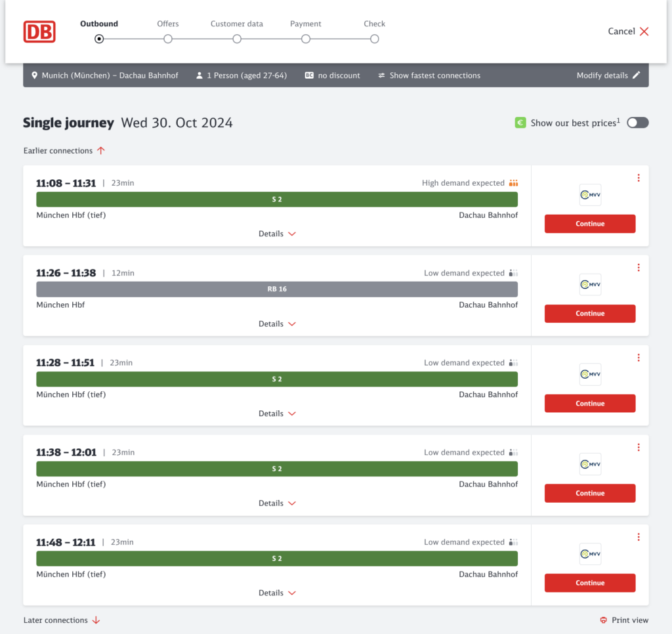Open three-dot menu for 11:48 connection

(639, 537)
